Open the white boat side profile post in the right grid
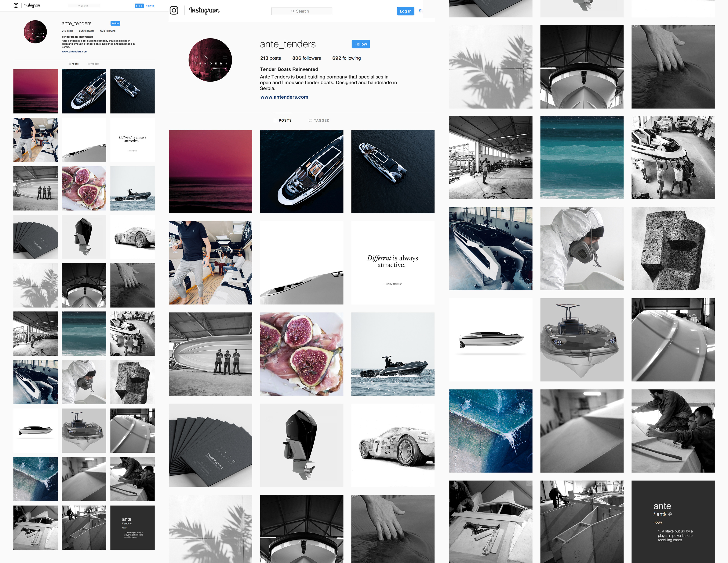 click(491, 340)
